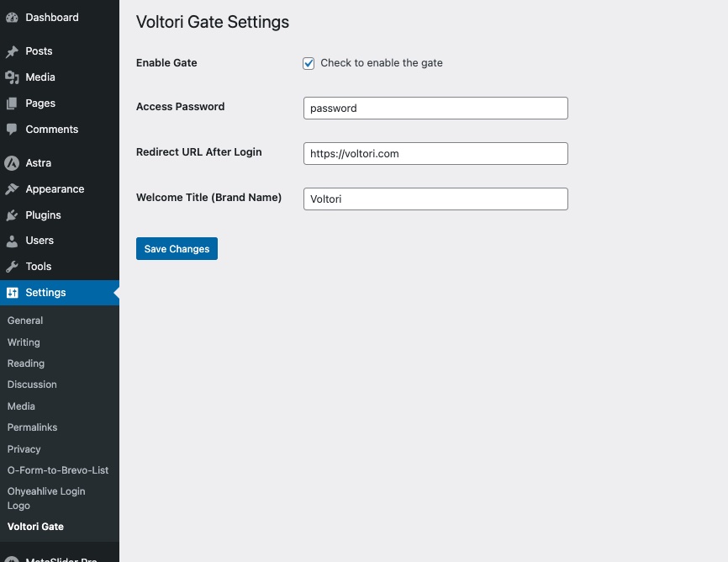Go to General settings submenu
This screenshot has height=562, width=728.
(25, 321)
